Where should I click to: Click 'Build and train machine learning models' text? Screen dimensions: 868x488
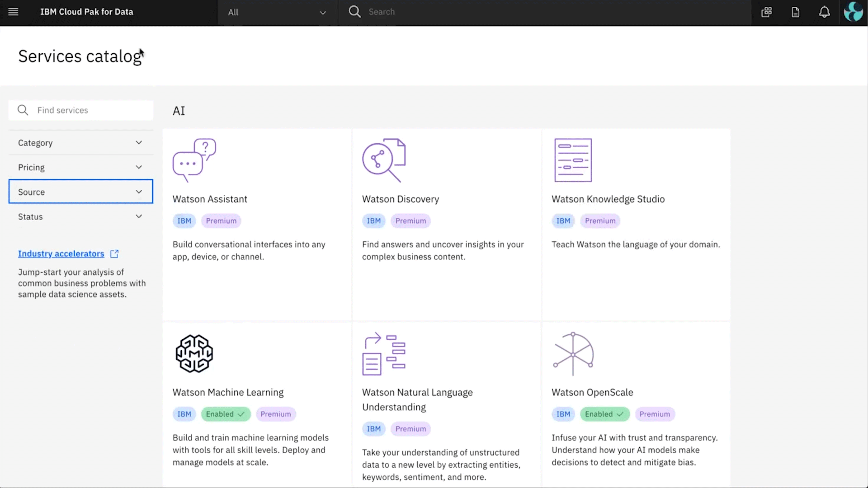click(x=250, y=450)
